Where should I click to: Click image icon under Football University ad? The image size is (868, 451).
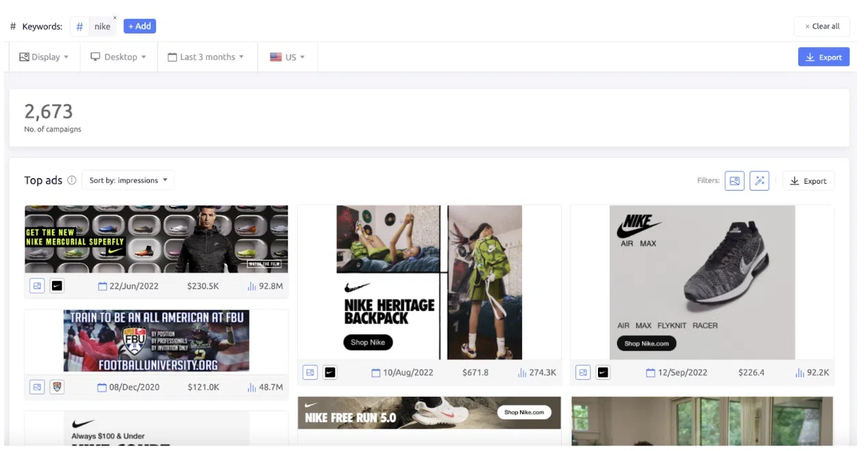tap(37, 387)
